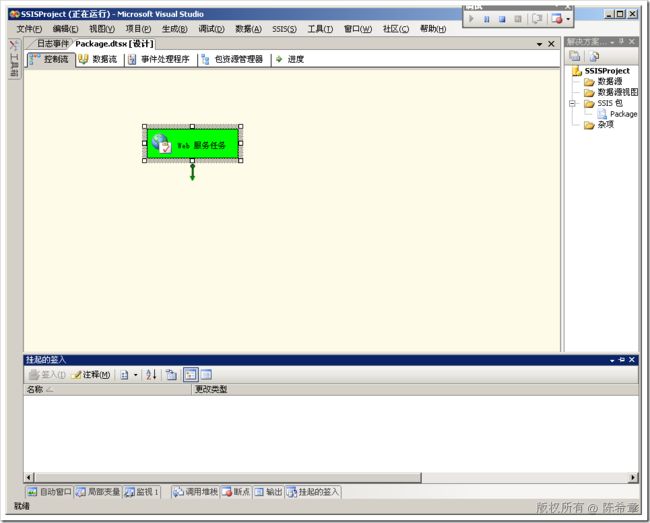Click the green precedence arrow below the task
This screenshot has height=523, width=650.
point(192,172)
